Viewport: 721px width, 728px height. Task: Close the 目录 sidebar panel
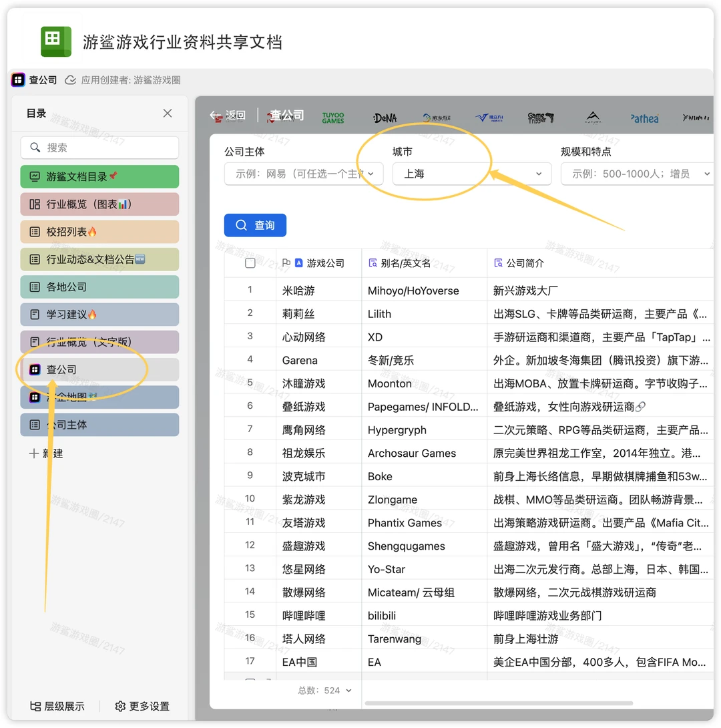click(x=168, y=114)
